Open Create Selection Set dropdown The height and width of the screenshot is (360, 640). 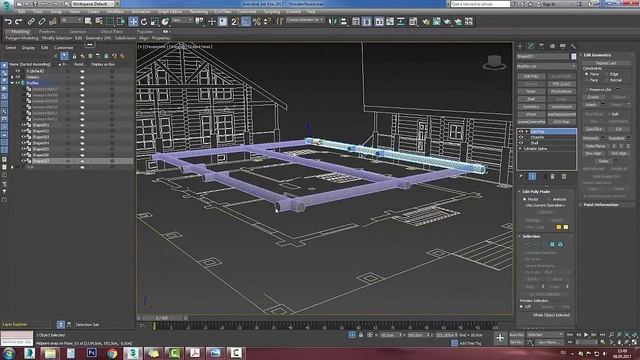point(305,20)
